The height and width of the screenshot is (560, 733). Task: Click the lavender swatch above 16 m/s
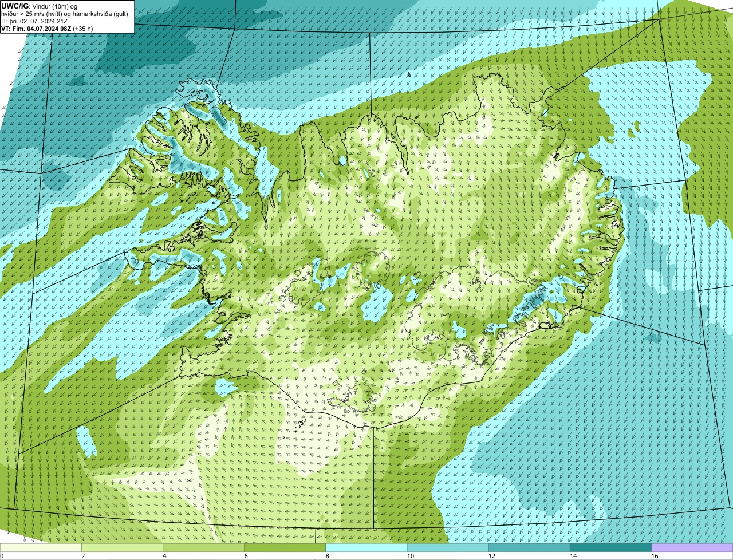click(x=692, y=547)
